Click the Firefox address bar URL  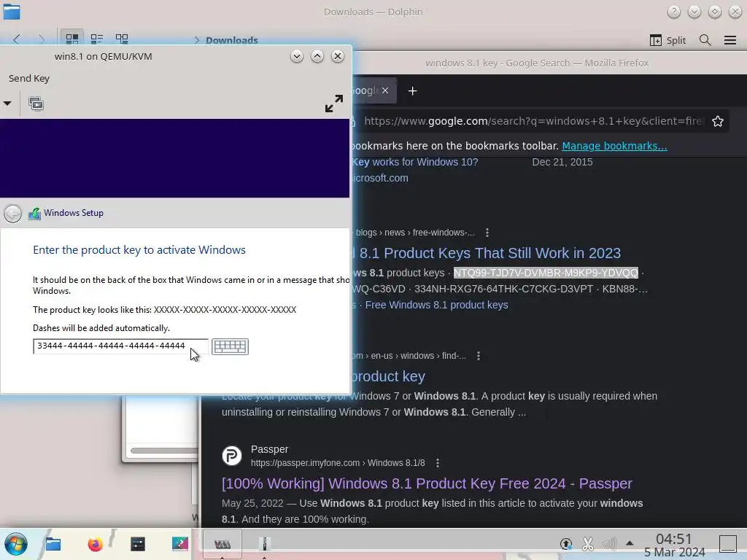(533, 121)
